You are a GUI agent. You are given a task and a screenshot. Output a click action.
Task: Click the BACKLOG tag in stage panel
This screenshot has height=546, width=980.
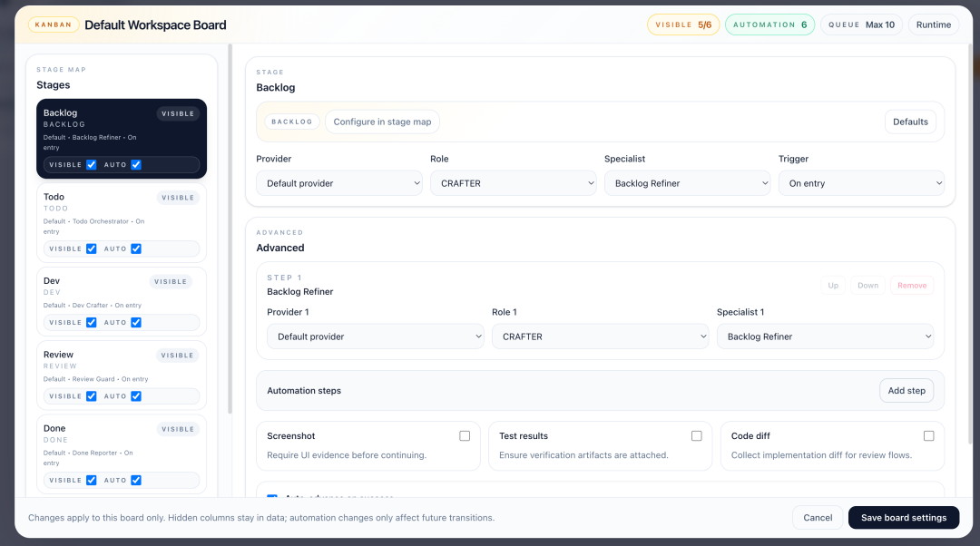(292, 122)
